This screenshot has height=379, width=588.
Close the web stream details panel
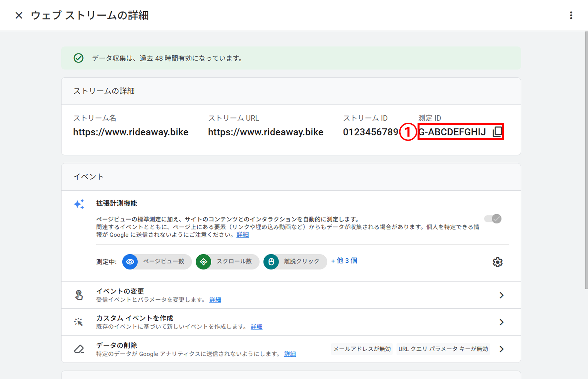[19, 15]
